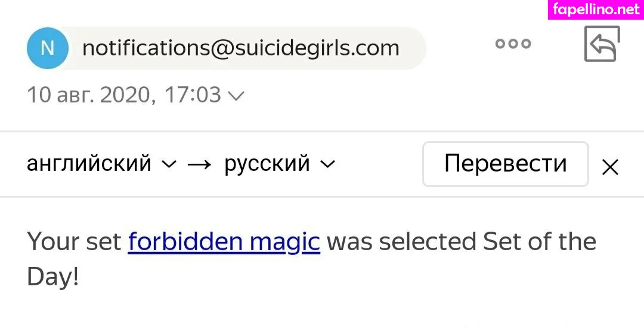Click the words "Your set" in the message

click(73, 242)
